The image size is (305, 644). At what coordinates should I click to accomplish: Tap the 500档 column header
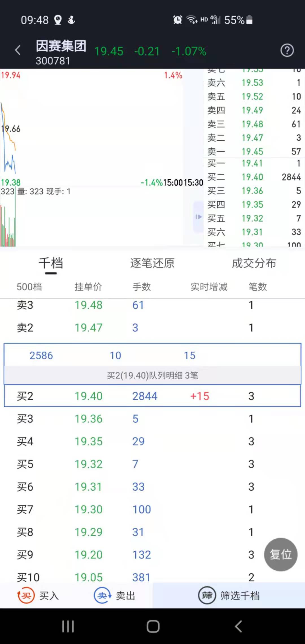(x=29, y=287)
